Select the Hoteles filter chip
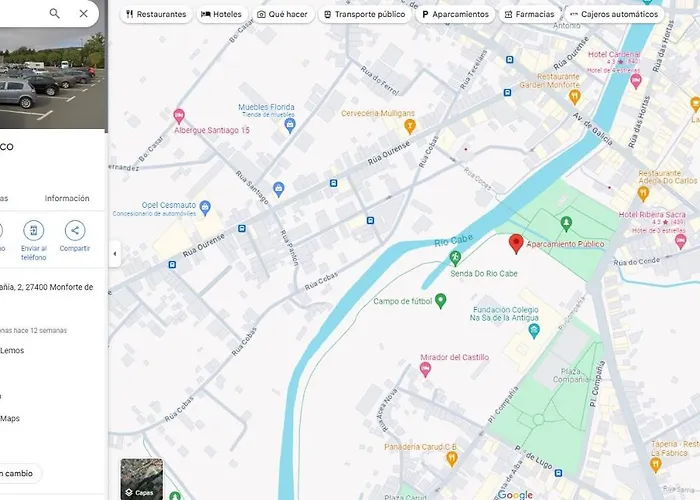 point(221,15)
